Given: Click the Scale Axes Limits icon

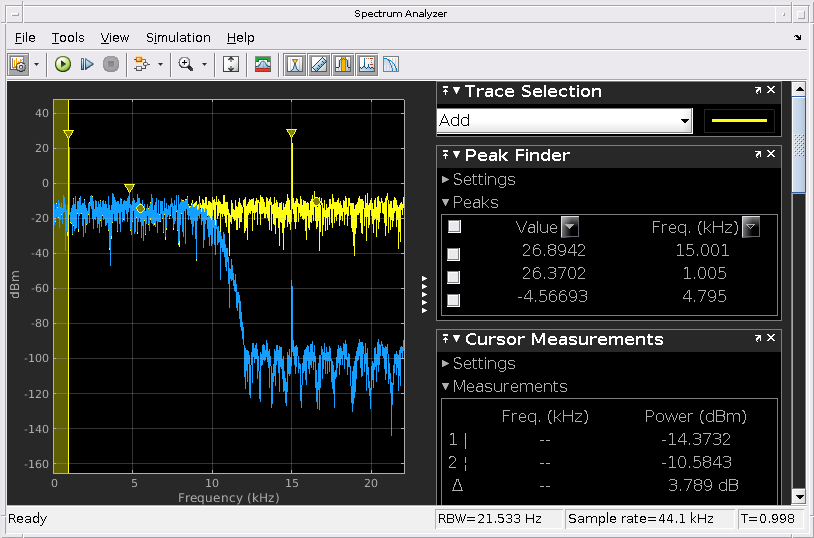Looking at the screenshot, I should 231,64.
